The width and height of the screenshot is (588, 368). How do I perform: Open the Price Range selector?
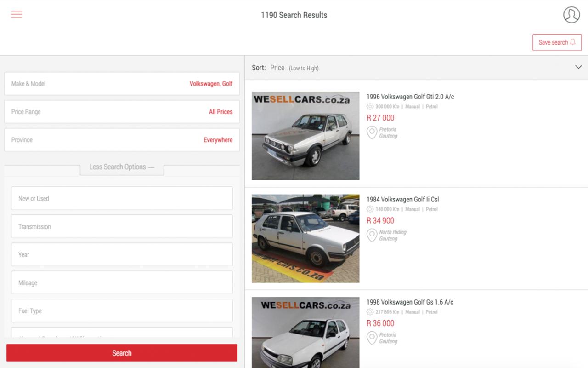coord(122,112)
